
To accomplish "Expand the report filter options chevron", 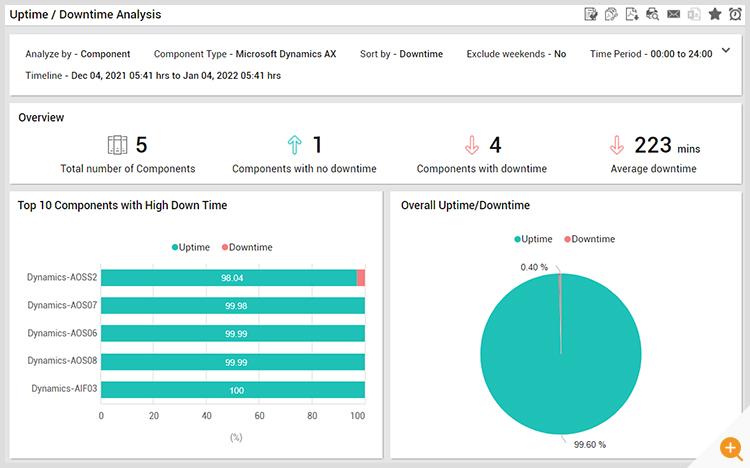I will pyautogui.click(x=726, y=50).
